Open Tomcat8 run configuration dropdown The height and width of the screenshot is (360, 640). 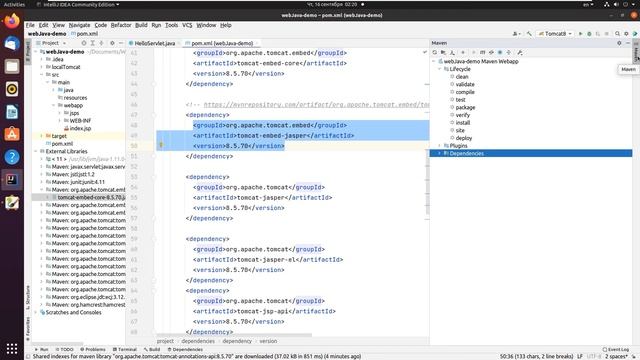click(555, 34)
